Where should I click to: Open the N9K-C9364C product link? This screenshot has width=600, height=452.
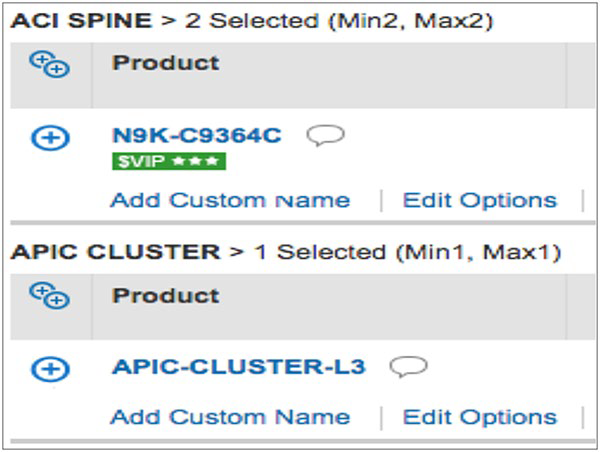(196, 136)
